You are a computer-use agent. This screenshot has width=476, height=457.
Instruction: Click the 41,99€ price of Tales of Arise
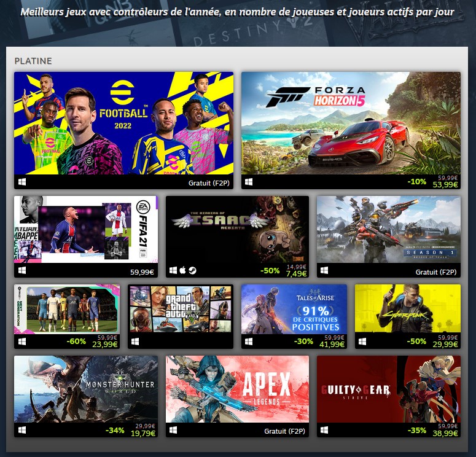(332, 345)
